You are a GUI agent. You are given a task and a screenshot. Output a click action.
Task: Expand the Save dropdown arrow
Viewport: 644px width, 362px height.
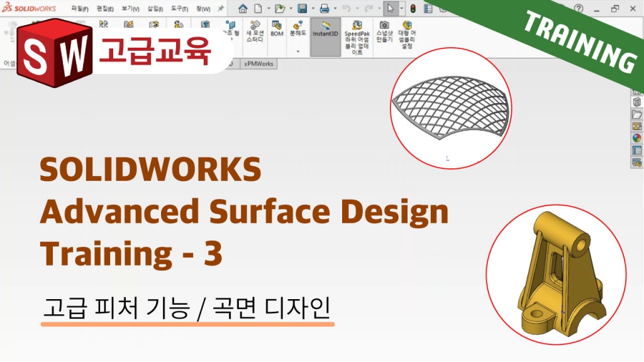click(313, 8)
